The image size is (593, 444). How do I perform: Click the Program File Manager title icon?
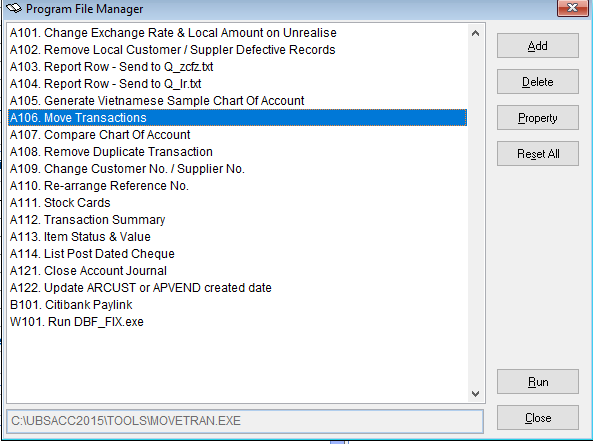[14, 8]
